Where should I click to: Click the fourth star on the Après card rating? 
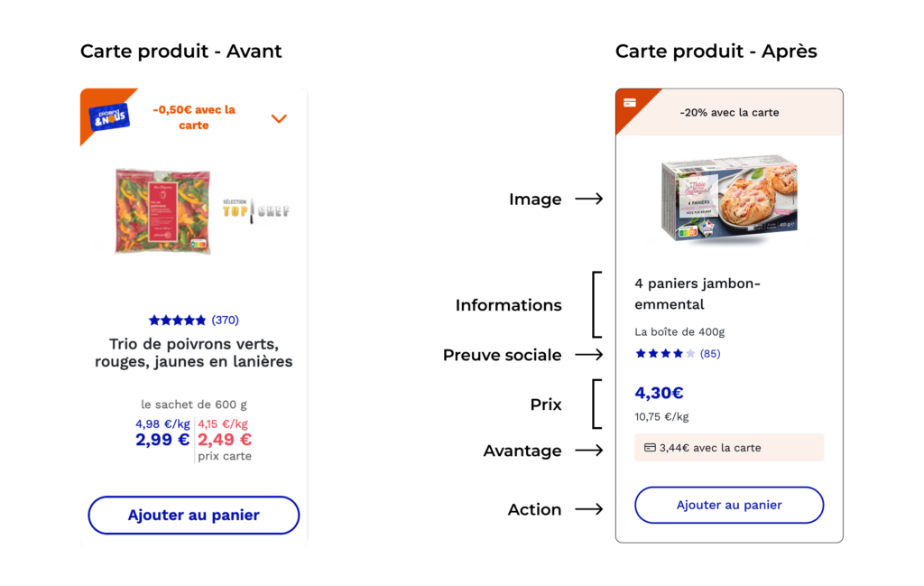[x=678, y=354]
